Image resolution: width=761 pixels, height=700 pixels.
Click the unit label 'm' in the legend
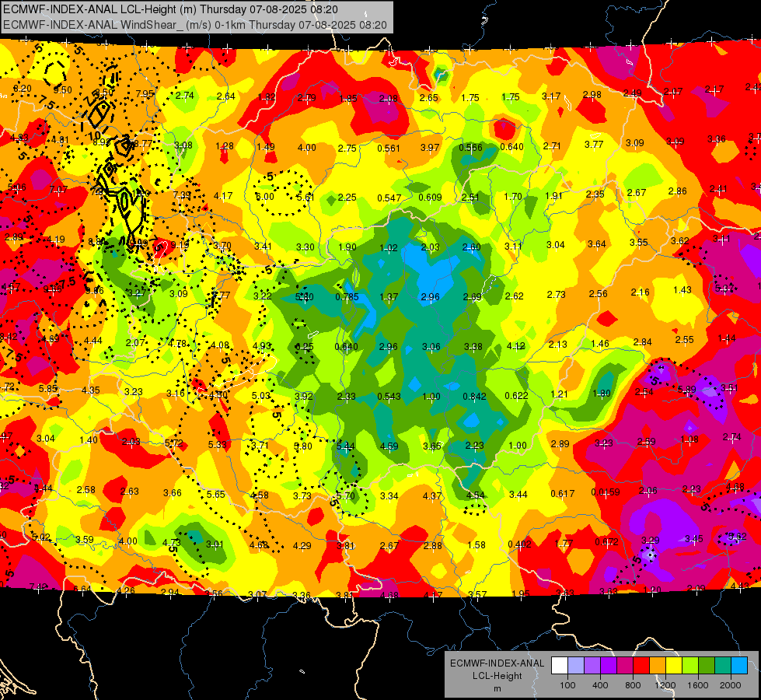(x=497, y=688)
